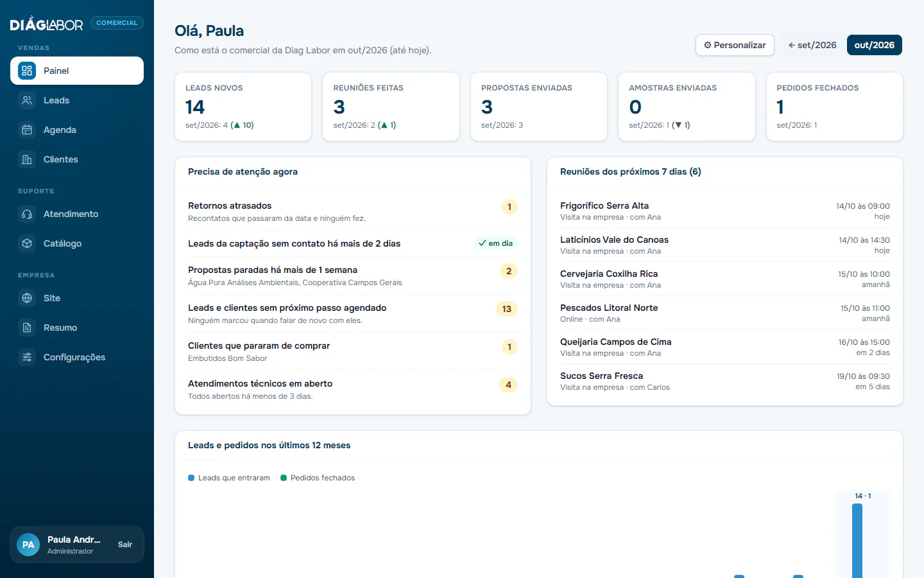Screen dimensions: 924x578
Task: Open Cervejaria Coxilha Rica meeting
Action: point(725,279)
